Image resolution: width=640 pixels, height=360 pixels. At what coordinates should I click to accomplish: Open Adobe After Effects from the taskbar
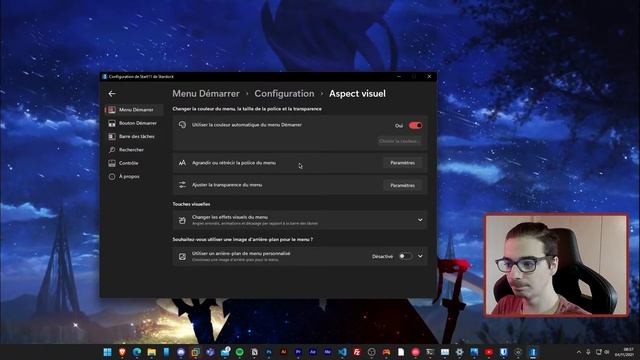coord(313,352)
